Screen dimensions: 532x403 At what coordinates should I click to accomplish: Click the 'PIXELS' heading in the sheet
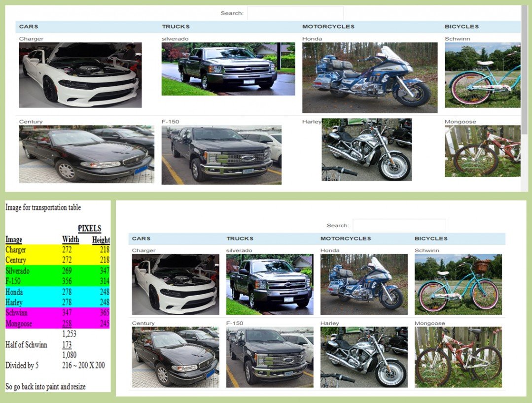90,229
